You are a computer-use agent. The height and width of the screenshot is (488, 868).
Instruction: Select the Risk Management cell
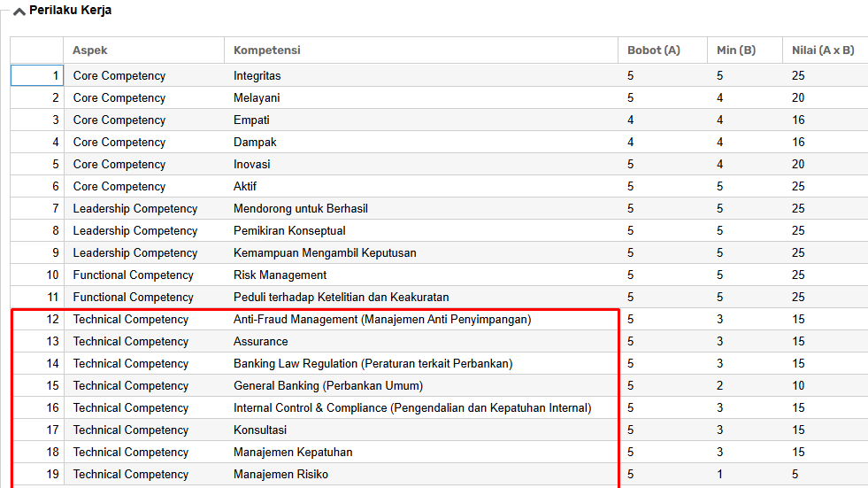(x=420, y=275)
